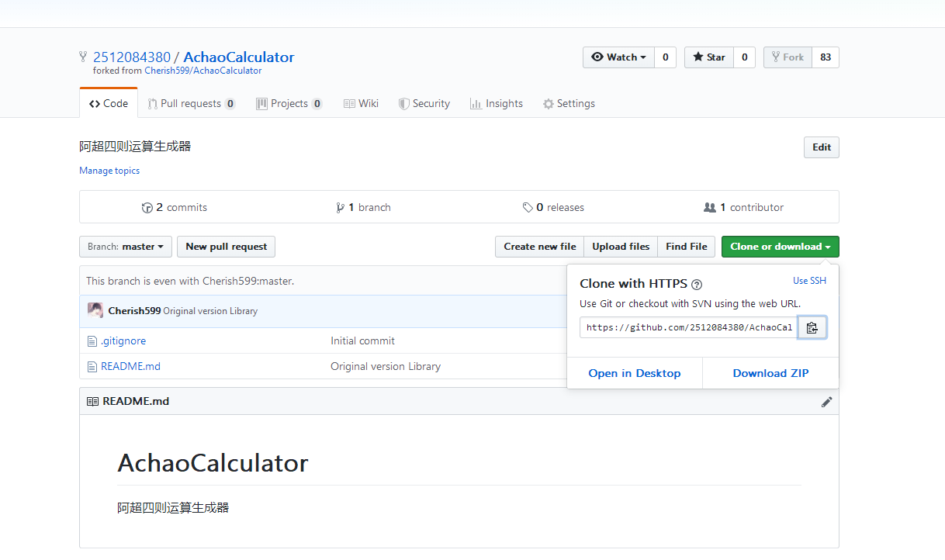Open the Branch: master dropdown
The width and height of the screenshot is (945, 560).
tap(126, 247)
